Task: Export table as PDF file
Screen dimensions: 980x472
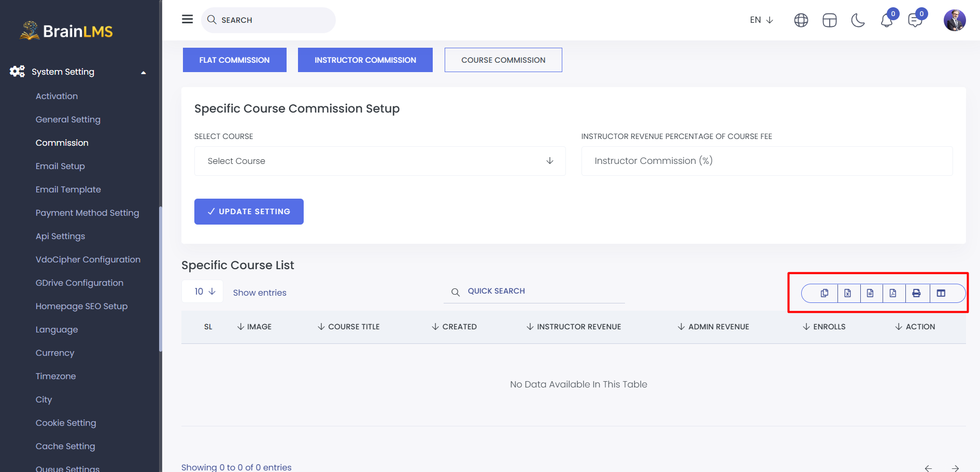Action: (x=893, y=293)
